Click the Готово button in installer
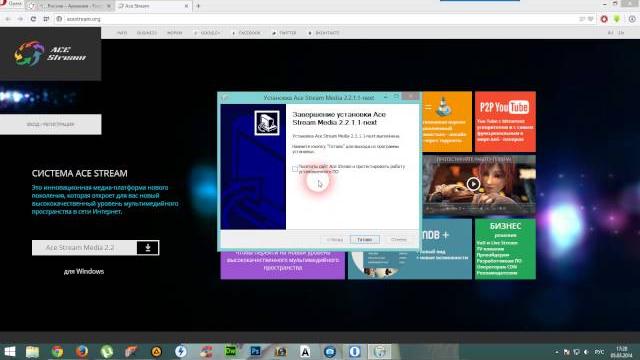Screen dimensions: 640x360 [x=364, y=240]
